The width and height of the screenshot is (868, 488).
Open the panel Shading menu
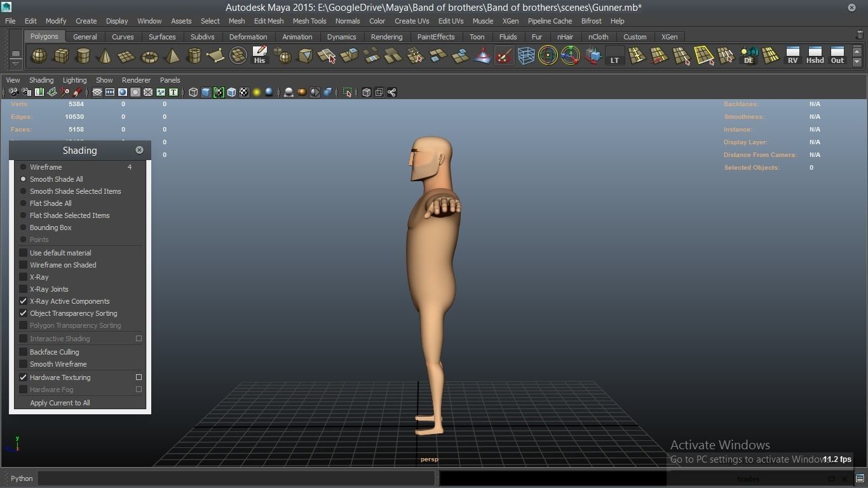tap(41, 80)
